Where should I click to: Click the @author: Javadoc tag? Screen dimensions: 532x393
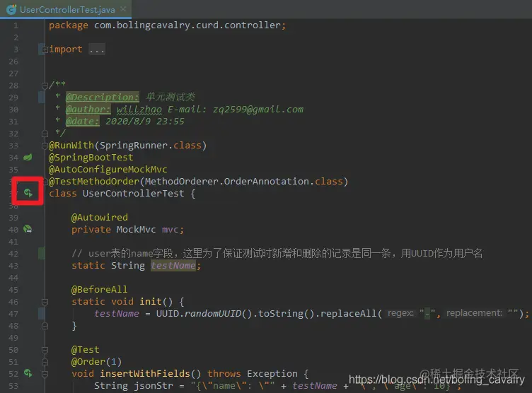pos(88,109)
